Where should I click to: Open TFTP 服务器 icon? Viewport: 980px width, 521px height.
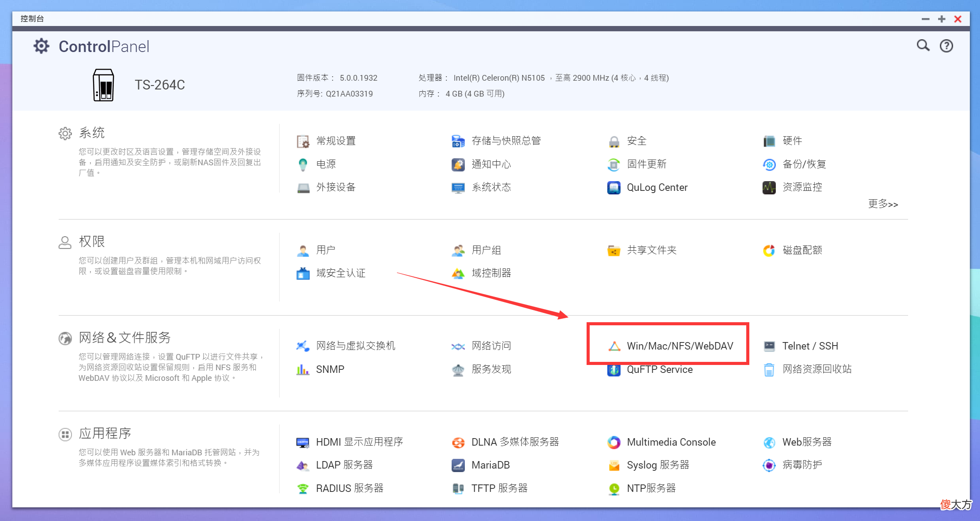tap(458, 489)
